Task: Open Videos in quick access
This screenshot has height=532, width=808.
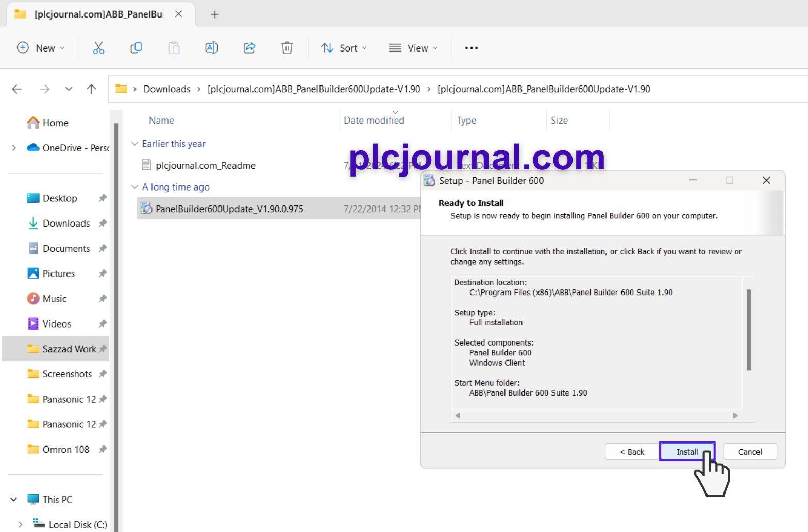Action: coord(57,324)
